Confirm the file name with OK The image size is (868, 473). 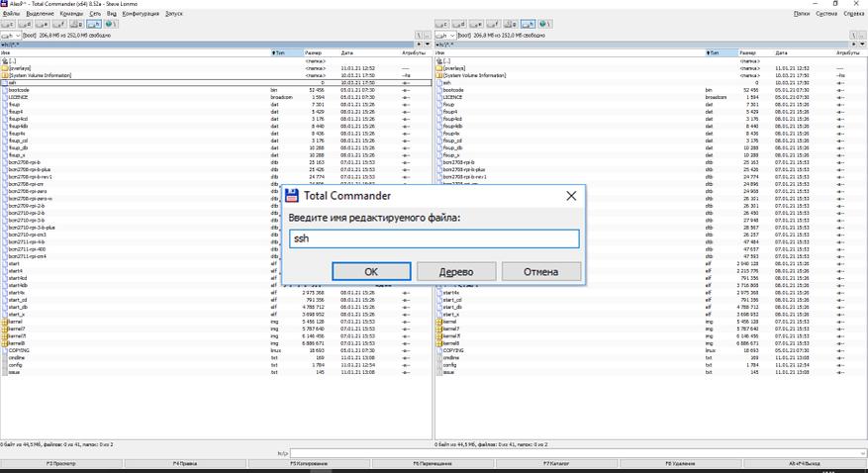pos(371,272)
